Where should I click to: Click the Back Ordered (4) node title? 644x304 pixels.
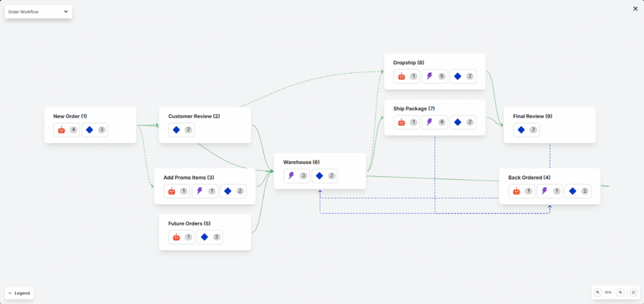pos(529,178)
